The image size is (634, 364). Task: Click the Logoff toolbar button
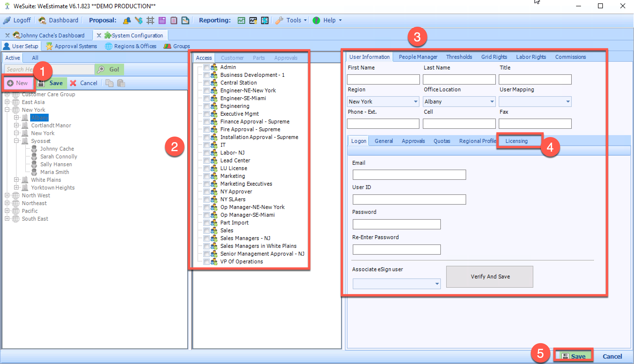[17, 20]
